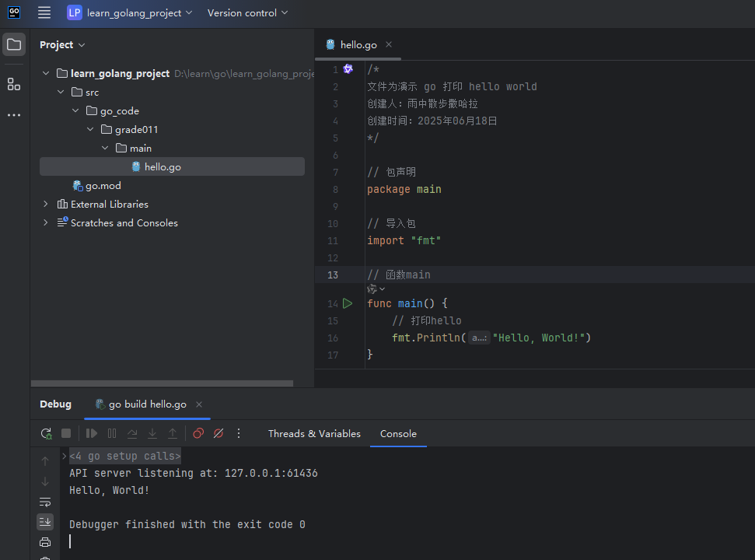The image size is (755, 560).
Task: Click the GoLand application logo icon
Action: (14, 12)
